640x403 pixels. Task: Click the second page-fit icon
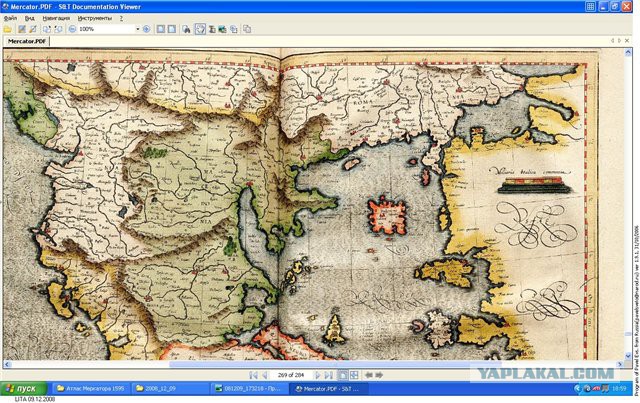[172, 29]
